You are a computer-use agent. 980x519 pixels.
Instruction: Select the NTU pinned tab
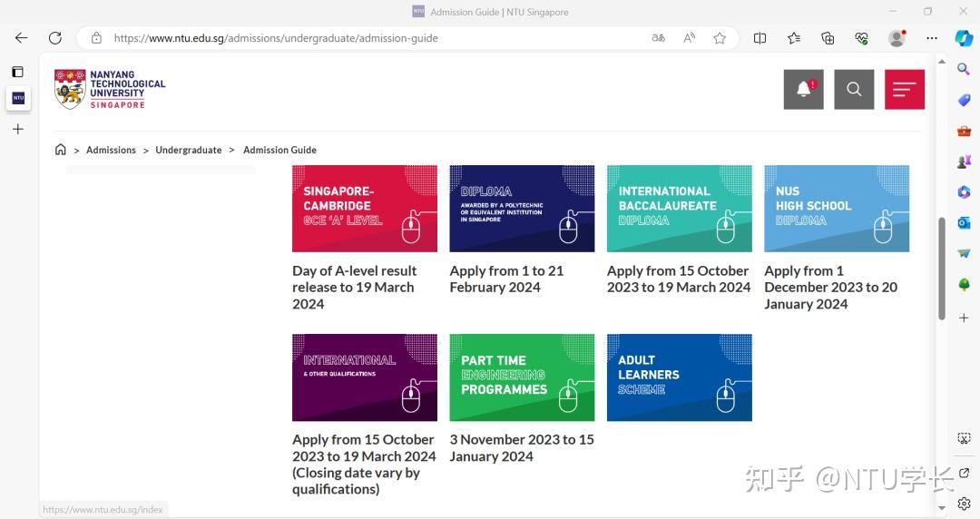(x=18, y=98)
